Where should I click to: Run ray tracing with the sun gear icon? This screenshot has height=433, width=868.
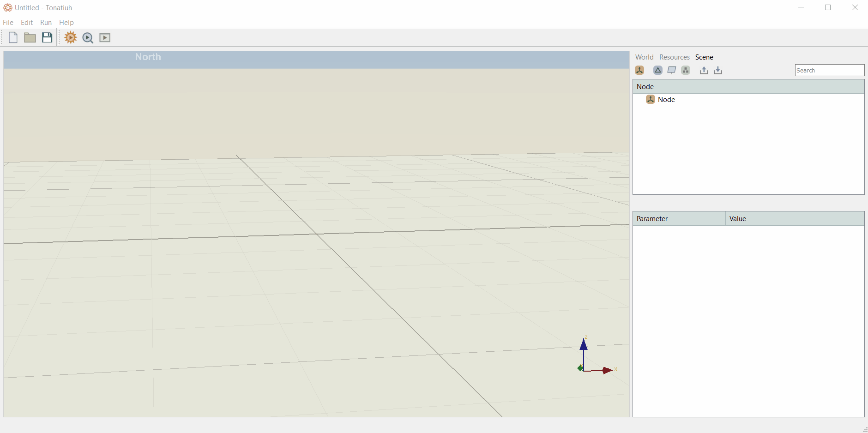tap(71, 37)
